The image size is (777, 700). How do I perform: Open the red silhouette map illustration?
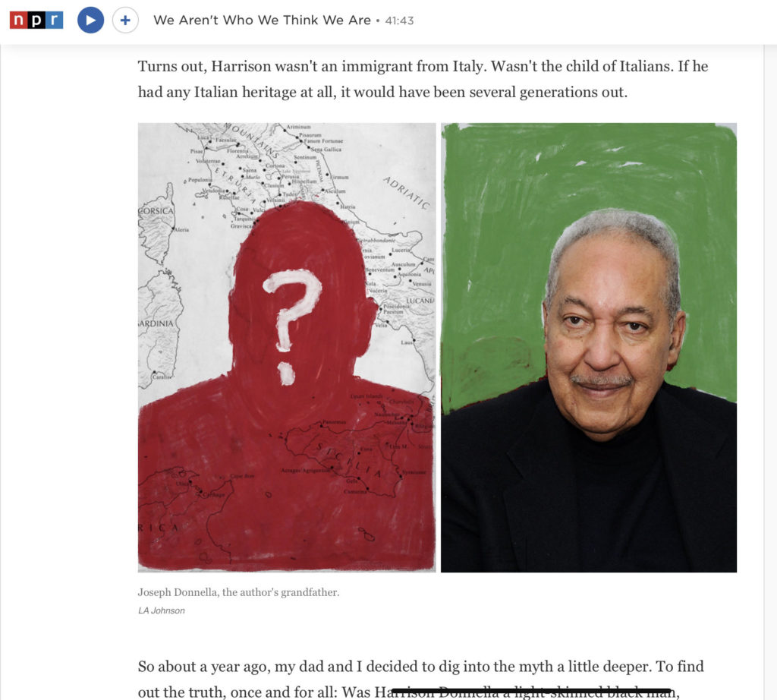pyautogui.click(x=287, y=348)
